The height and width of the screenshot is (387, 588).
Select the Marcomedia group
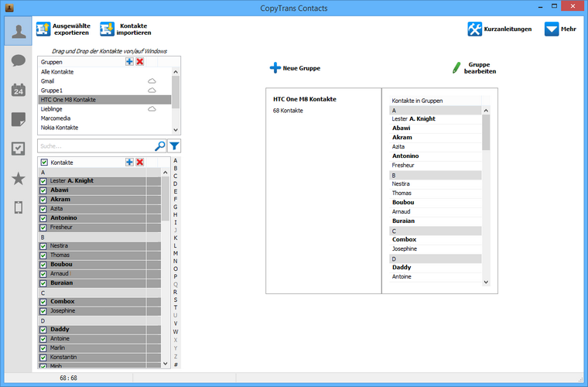click(x=104, y=118)
